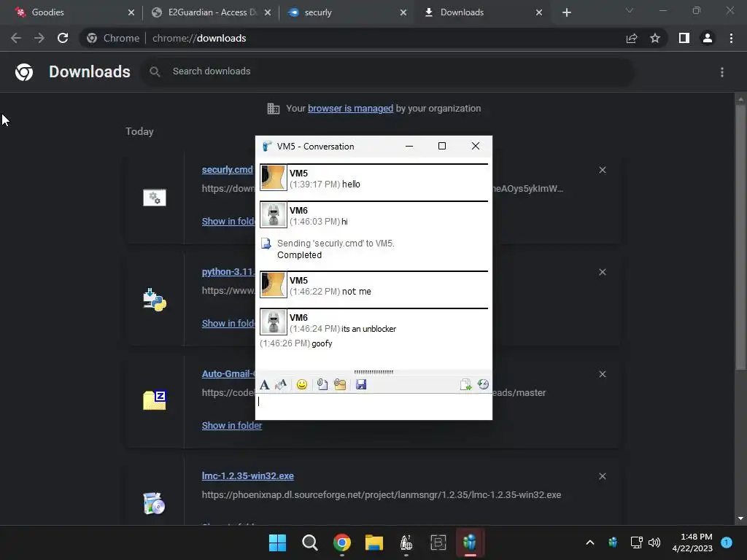This screenshot has height=560, width=747.
Task: Open Chrome's three-dot main menu
Action: 731,38
